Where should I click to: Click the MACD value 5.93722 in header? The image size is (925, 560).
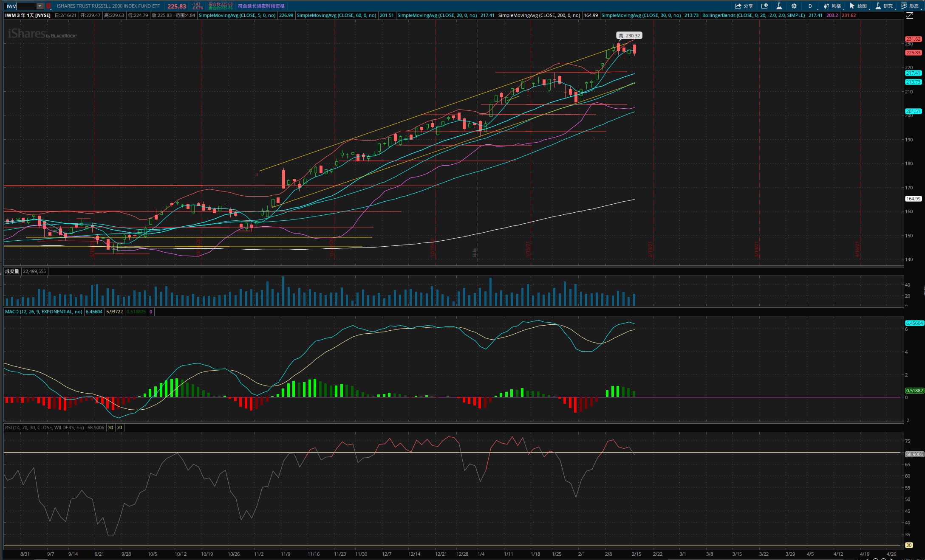(x=114, y=312)
